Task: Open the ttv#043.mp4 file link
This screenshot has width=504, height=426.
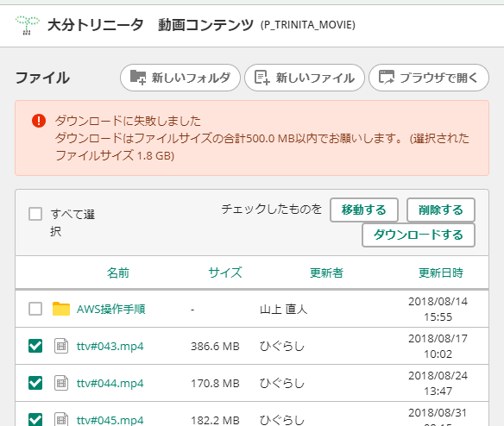Action: pos(110,347)
